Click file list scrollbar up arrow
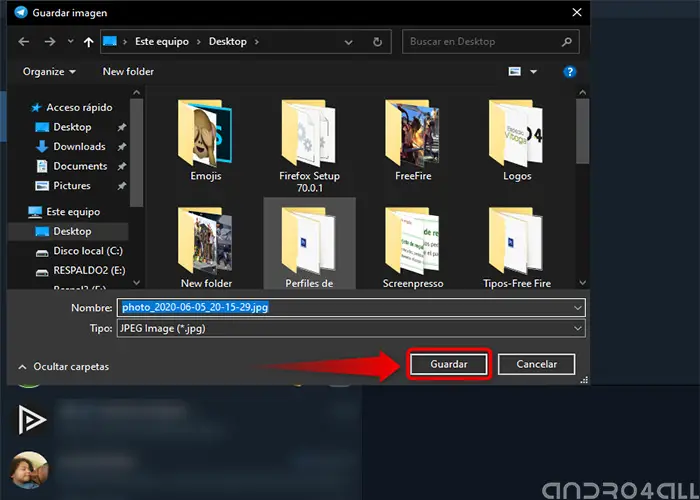Screen dimensions: 700x500 582,92
